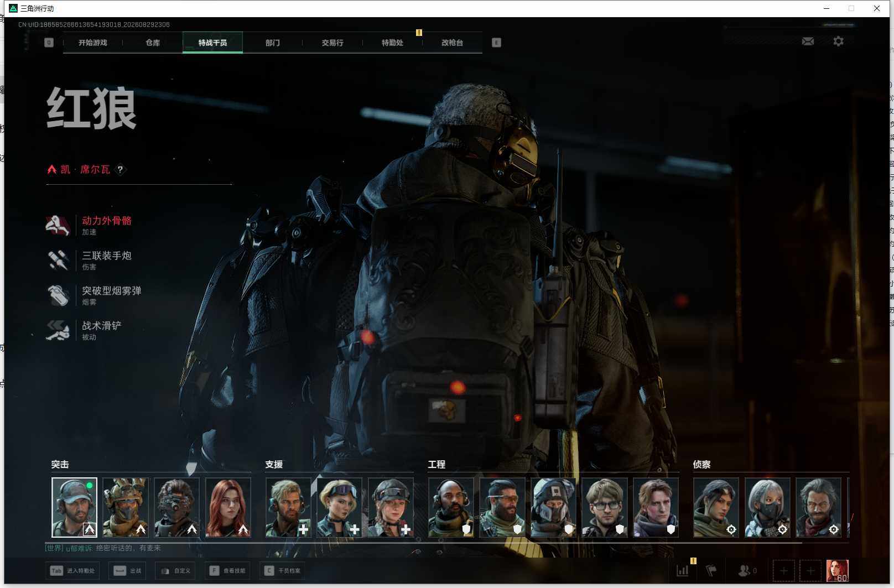
Task: Click the 进入特勤处 button
Action: click(72, 571)
